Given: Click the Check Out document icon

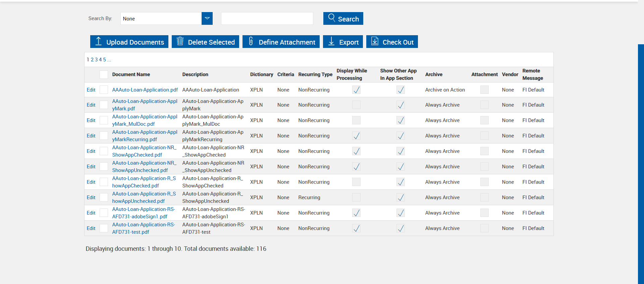Looking at the screenshot, I should 375,41.
